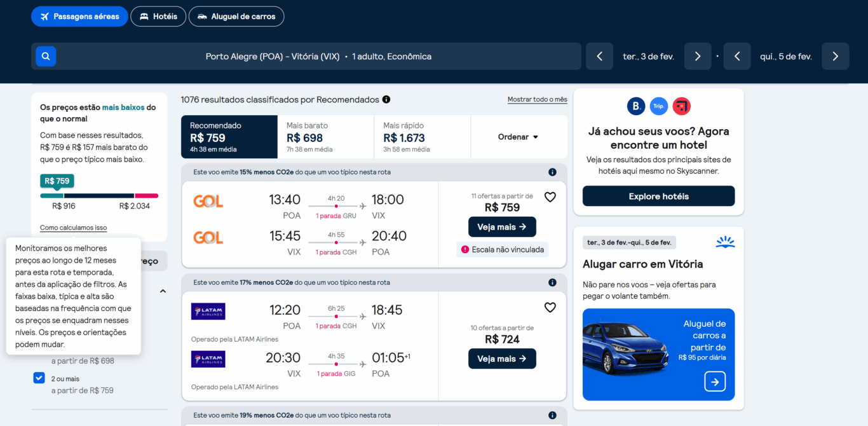Toggle the favorite heart on GOL flight

tap(550, 196)
